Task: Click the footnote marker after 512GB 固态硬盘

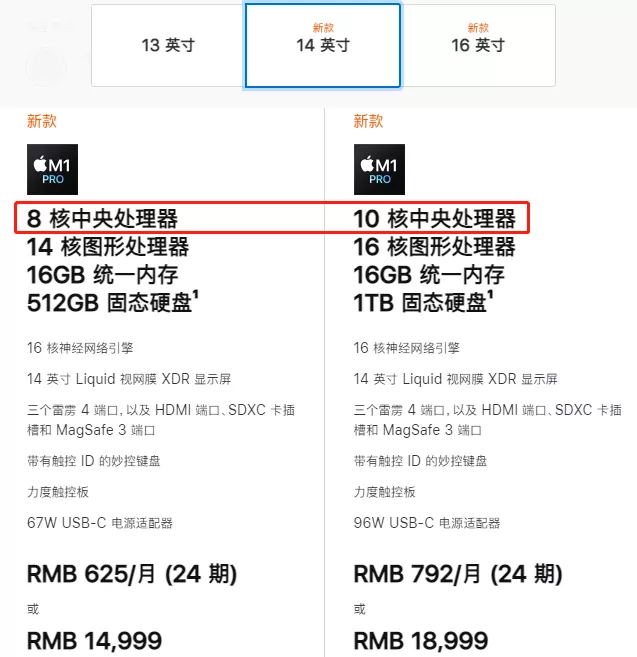Action: tap(195, 294)
